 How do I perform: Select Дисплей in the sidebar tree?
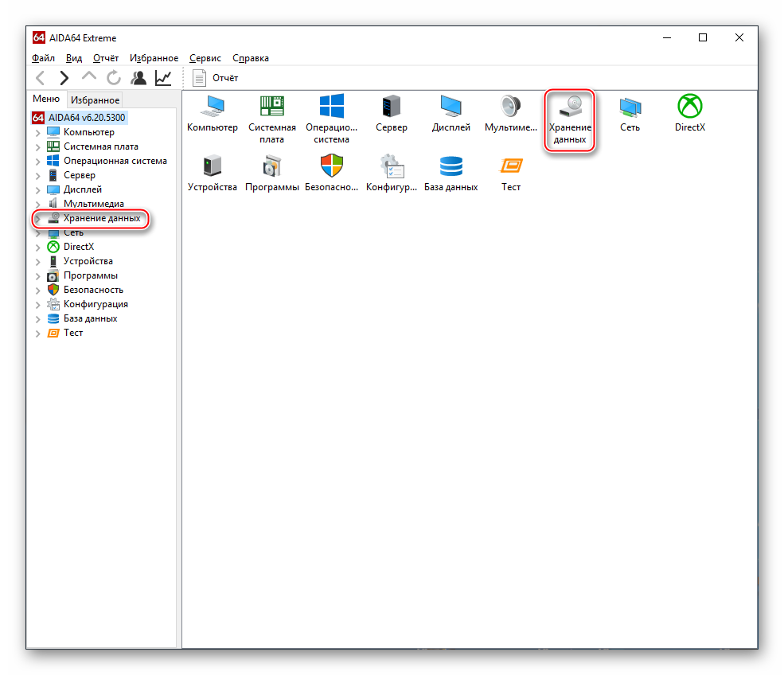pyautogui.click(x=83, y=189)
